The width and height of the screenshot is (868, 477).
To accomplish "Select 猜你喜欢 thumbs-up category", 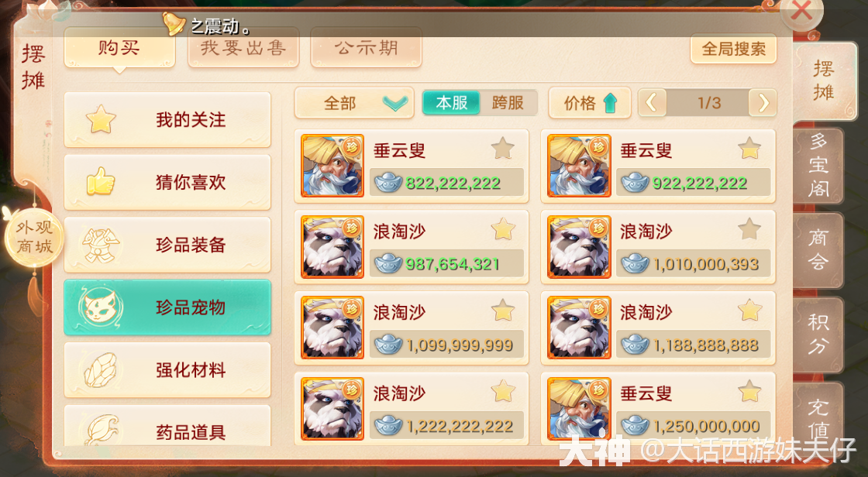I will click(x=167, y=182).
